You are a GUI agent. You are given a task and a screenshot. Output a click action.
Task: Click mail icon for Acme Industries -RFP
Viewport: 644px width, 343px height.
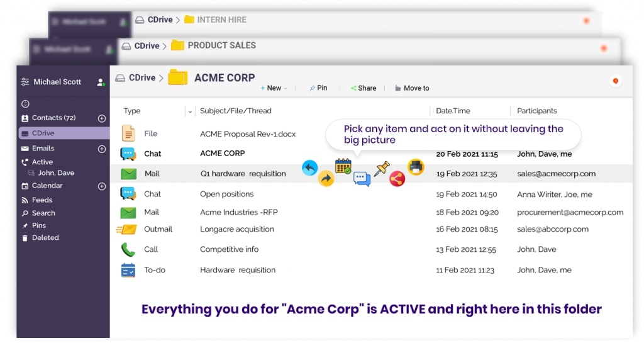coord(128,212)
